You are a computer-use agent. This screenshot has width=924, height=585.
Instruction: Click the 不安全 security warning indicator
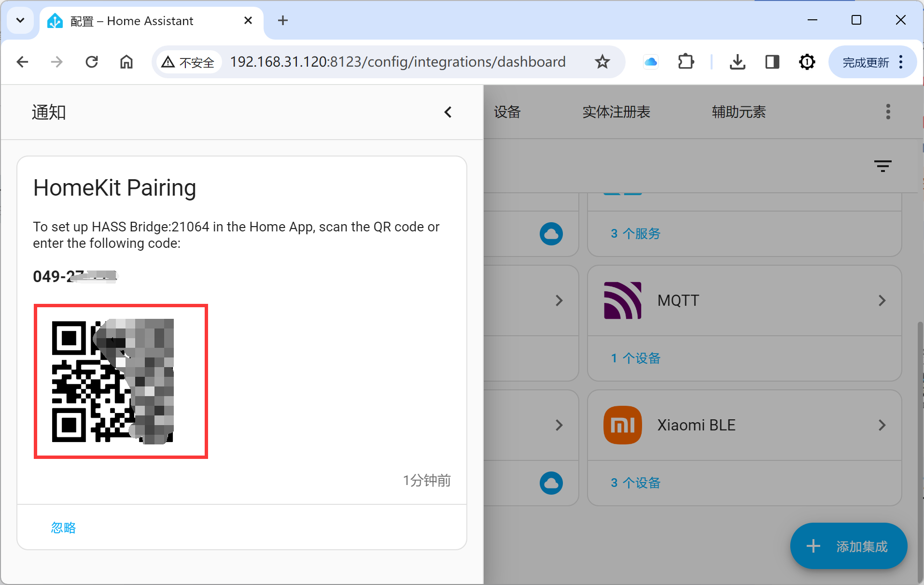pos(188,62)
